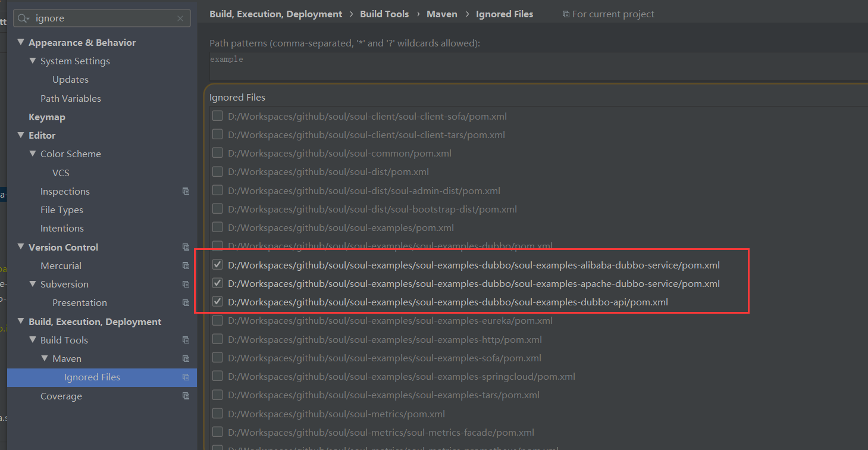868x450 pixels.
Task: Click the project-level icon next to Build Tools
Action: (x=186, y=340)
